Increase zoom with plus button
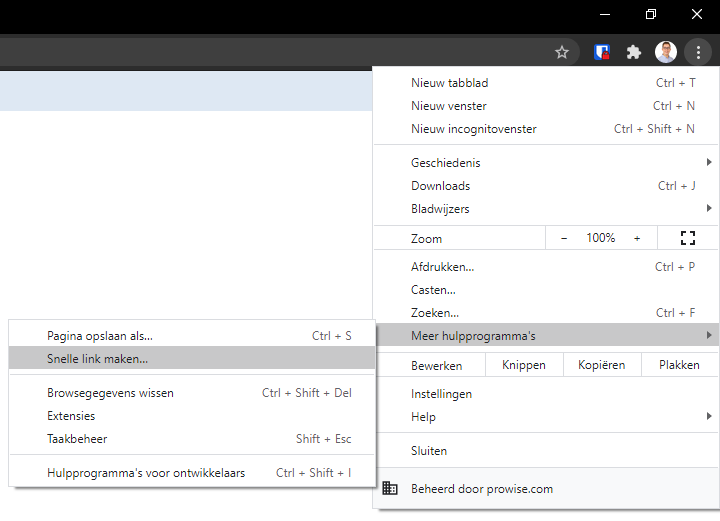 click(637, 238)
